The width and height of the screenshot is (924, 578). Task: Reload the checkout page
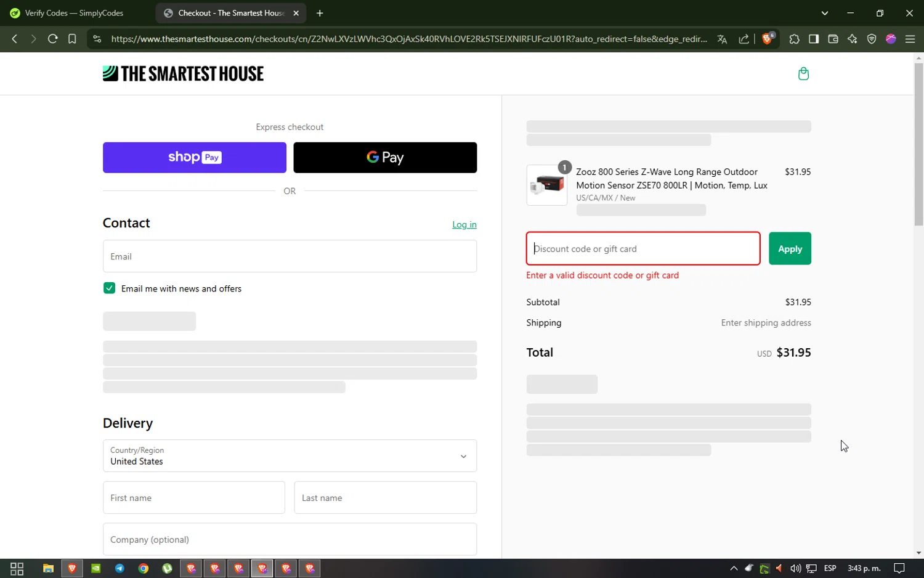pyautogui.click(x=52, y=39)
